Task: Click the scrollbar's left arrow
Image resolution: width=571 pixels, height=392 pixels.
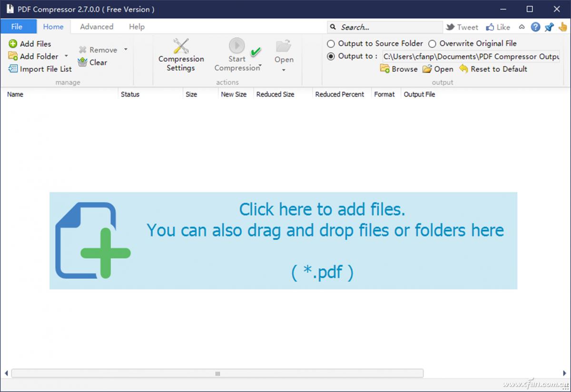Action: [6, 373]
